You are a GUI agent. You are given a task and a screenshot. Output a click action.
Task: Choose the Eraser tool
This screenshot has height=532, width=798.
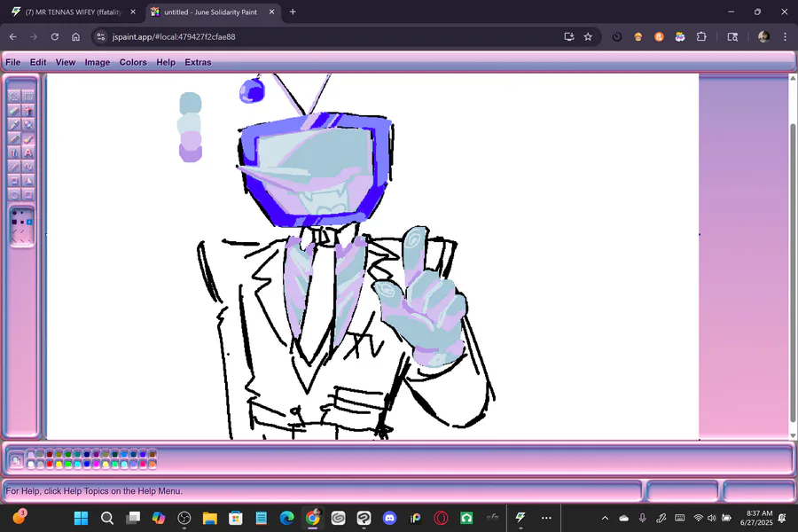(14, 110)
